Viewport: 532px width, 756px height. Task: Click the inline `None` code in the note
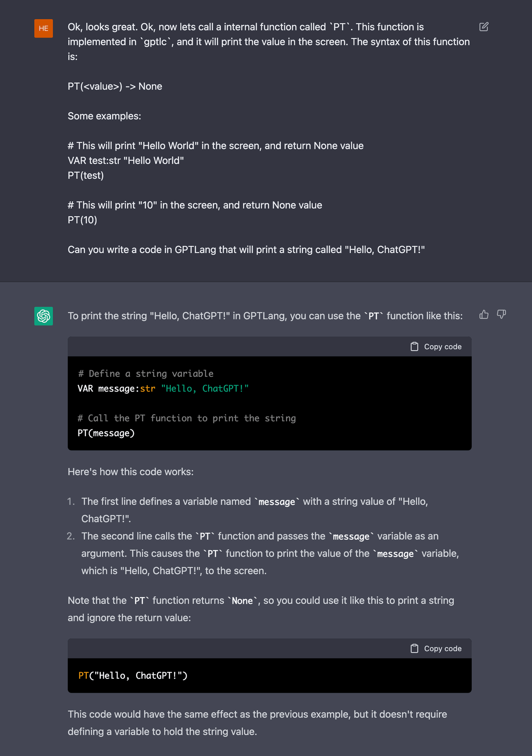coord(243,601)
